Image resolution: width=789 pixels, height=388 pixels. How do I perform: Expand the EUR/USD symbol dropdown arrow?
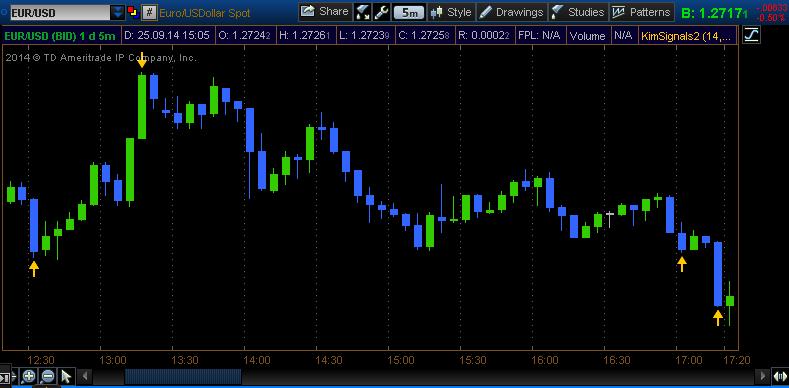tap(118, 13)
